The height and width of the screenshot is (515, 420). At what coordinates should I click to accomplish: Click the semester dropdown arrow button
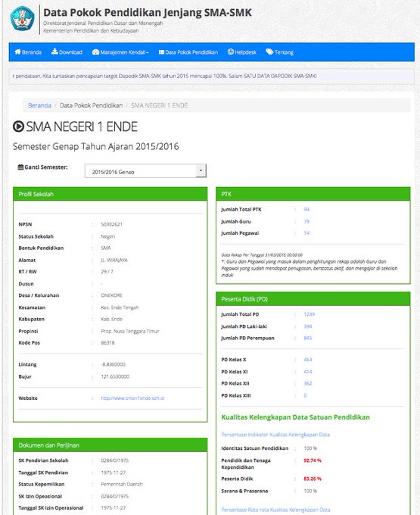pyautogui.click(x=201, y=171)
